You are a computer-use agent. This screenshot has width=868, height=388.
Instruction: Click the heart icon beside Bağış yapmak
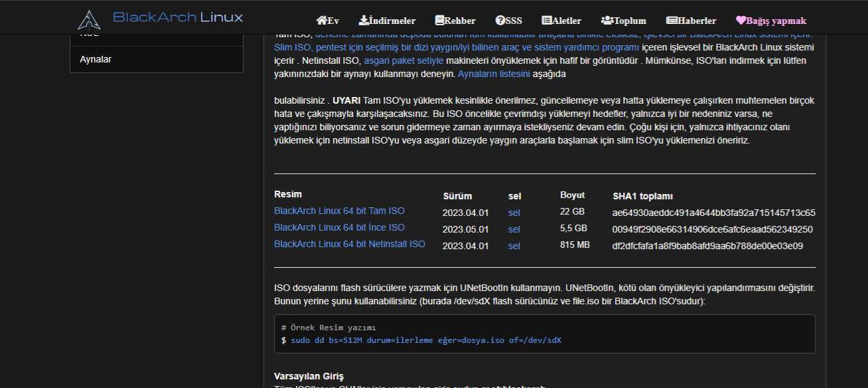click(741, 21)
